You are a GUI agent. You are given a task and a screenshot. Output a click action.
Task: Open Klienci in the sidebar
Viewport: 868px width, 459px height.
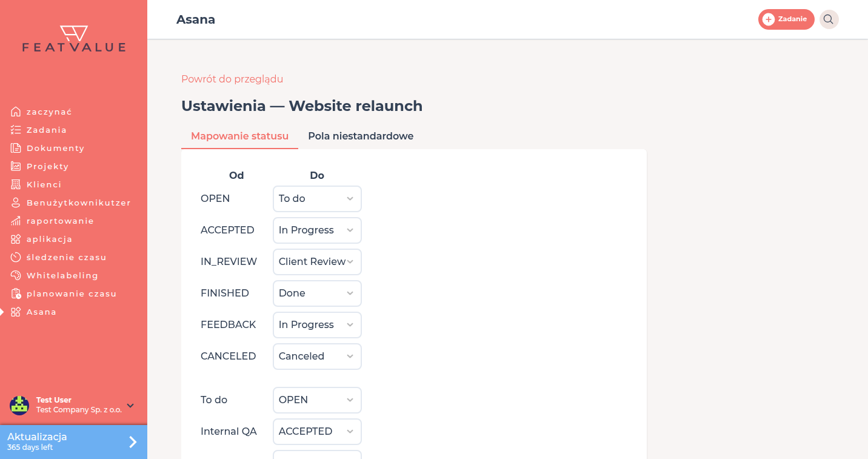tap(44, 184)
